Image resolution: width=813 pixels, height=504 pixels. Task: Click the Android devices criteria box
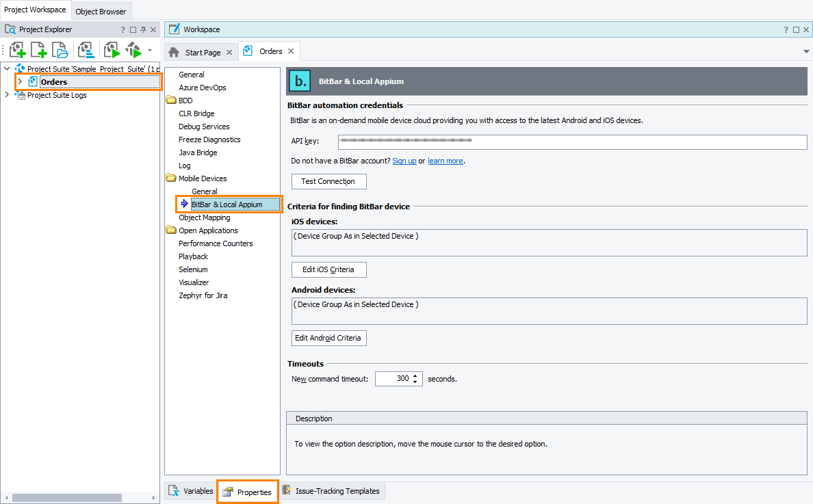tap(549, 310)
